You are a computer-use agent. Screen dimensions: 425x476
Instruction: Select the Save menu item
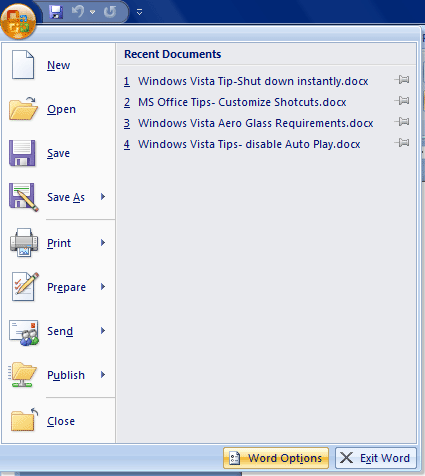(59, 153)
